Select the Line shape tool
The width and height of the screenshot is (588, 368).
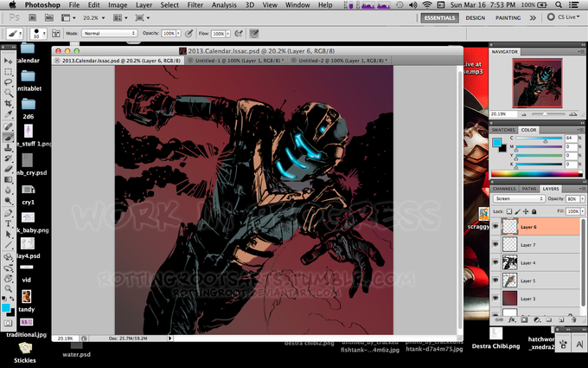(x=9, y=245)
